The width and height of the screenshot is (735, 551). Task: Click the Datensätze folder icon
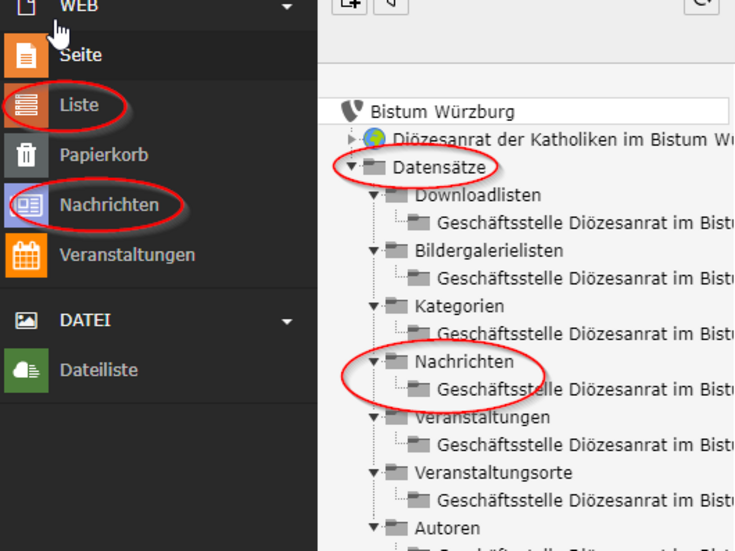(375, 167)
